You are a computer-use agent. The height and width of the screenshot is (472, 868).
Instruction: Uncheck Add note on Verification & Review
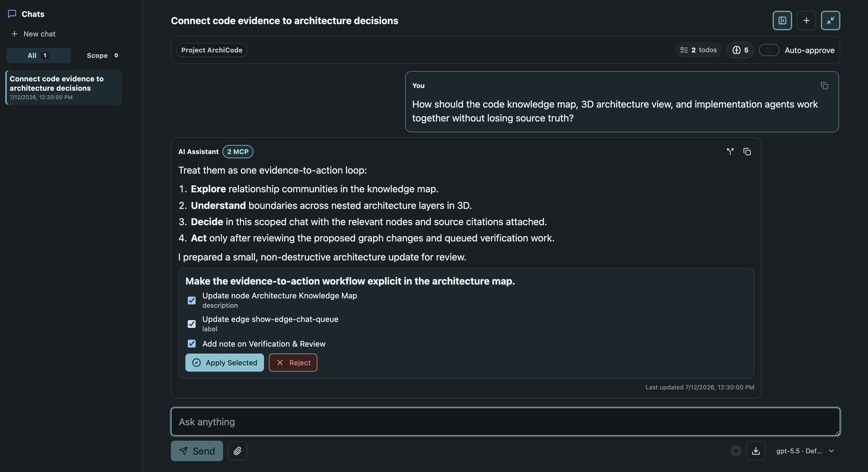(191, 344)
